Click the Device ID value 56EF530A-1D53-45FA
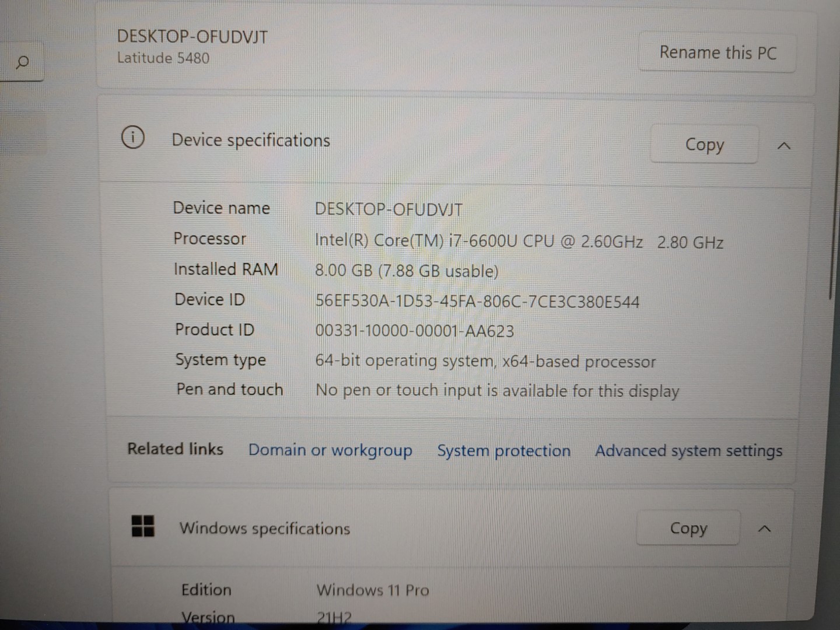The width and height of the screenshot is (840, 630). 477,301
